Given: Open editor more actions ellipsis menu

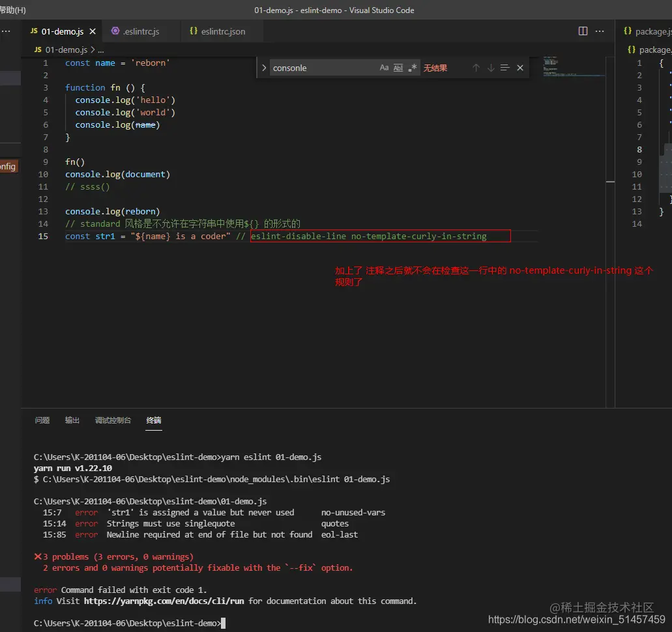Looking at the screenshot, I should [600, 31].
